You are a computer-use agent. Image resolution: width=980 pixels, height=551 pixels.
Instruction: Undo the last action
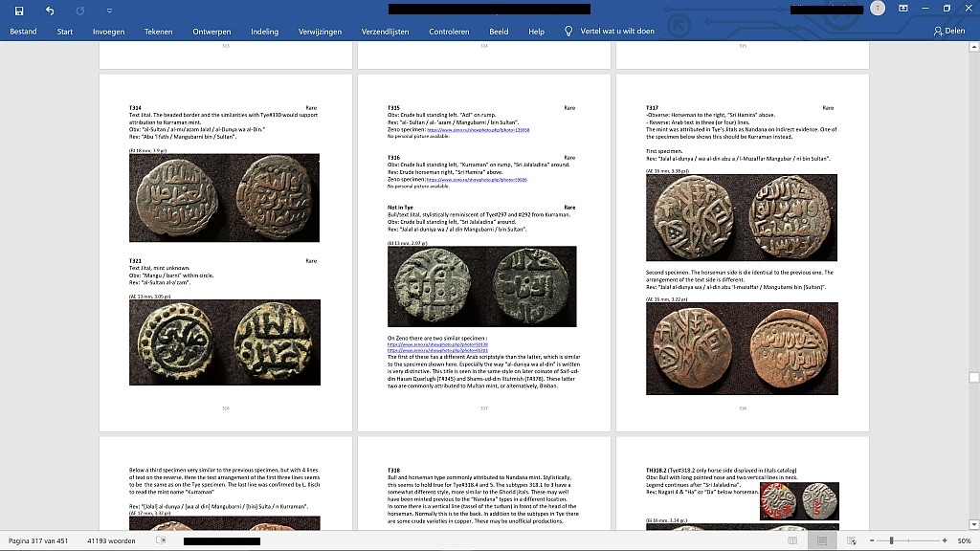50,10
